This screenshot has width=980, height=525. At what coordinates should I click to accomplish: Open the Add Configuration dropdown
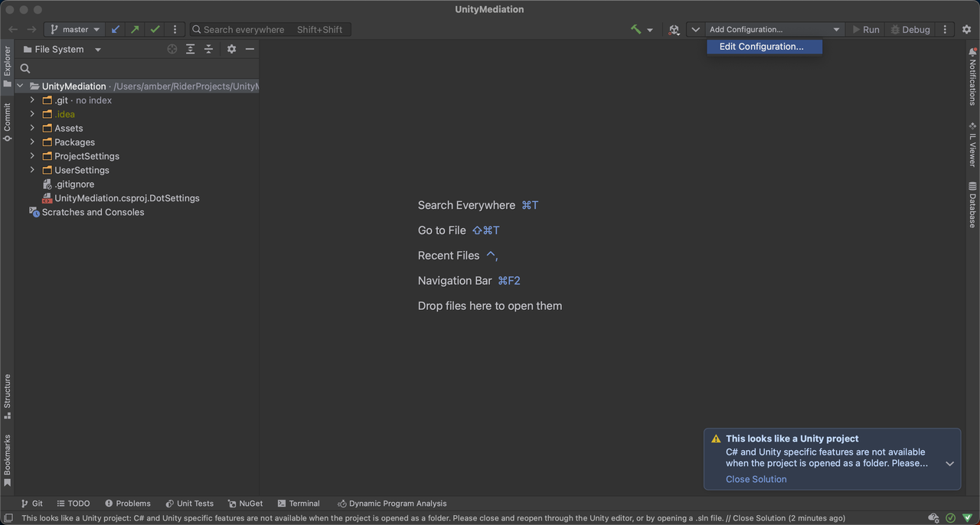(774, 29)
